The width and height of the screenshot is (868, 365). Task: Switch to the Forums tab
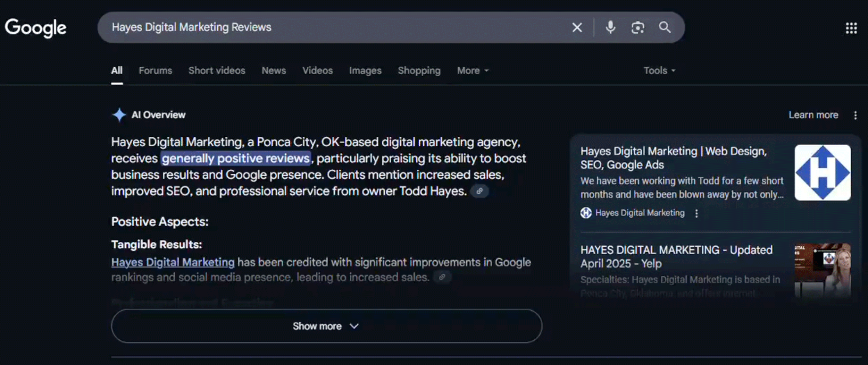[155, 71]
